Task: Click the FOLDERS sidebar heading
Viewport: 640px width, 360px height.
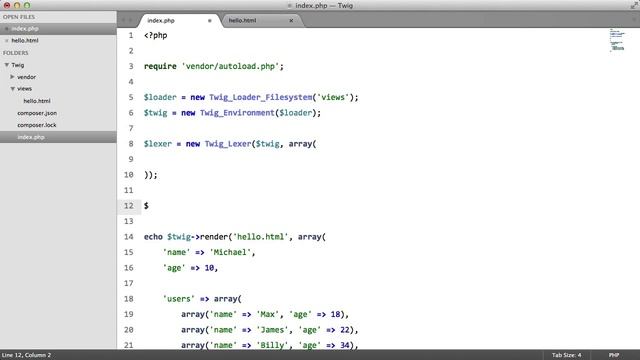Action: 16,53
